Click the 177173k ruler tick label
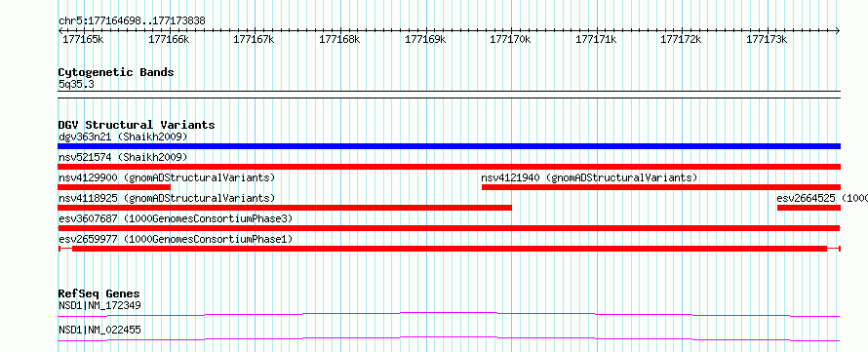The image size is (868, 352). [767, 40]
